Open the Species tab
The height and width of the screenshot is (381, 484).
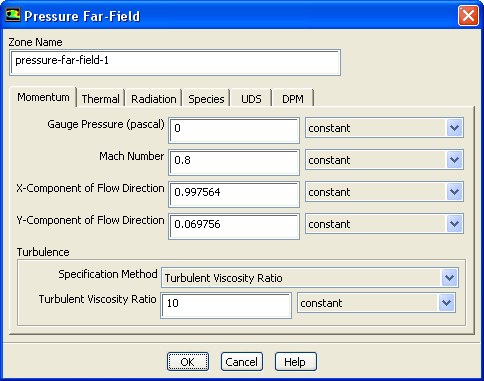pos(206,99)
